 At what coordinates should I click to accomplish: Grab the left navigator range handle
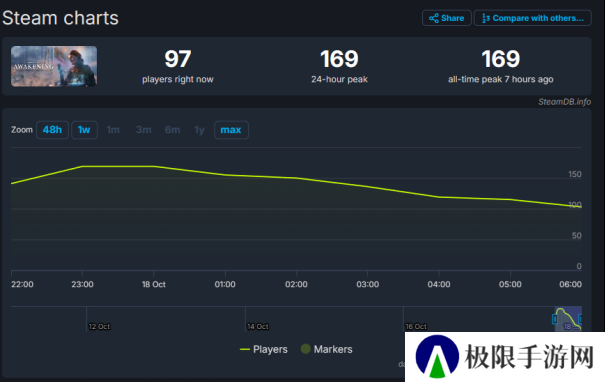coord(555,319)
